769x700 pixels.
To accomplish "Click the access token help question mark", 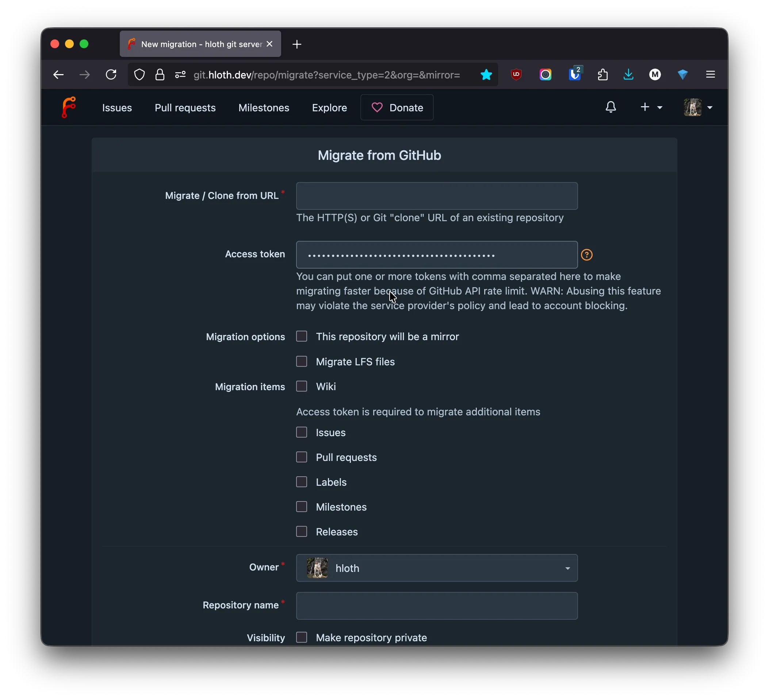I will tap(587, 255).
